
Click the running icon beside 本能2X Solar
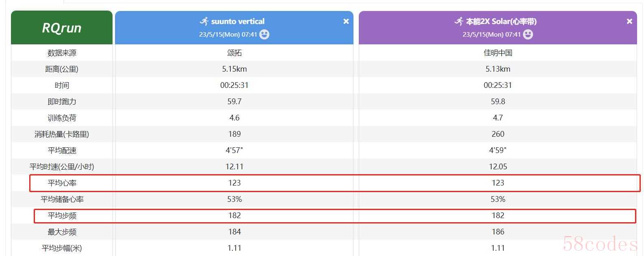point(459,21)
